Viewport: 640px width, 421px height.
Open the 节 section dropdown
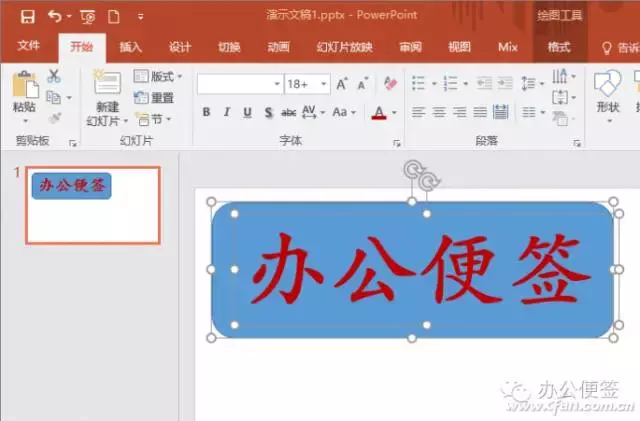pos(154,119)
